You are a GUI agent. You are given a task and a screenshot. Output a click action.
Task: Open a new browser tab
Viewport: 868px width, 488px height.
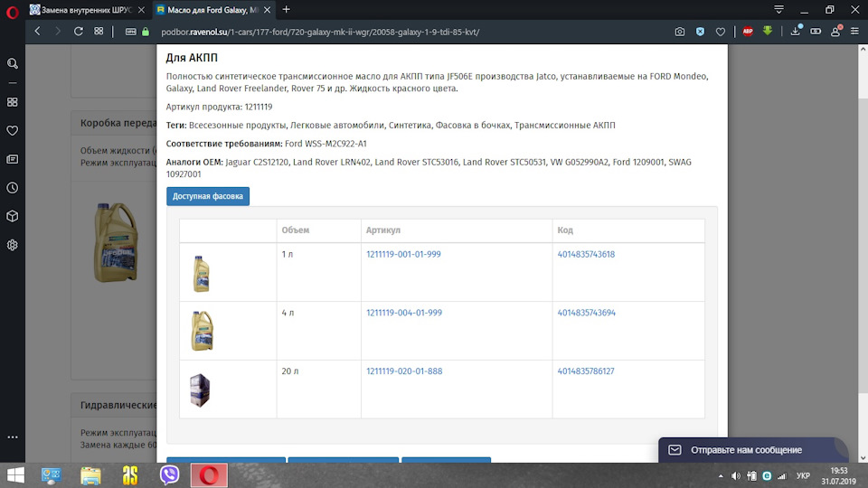(287, 10)
